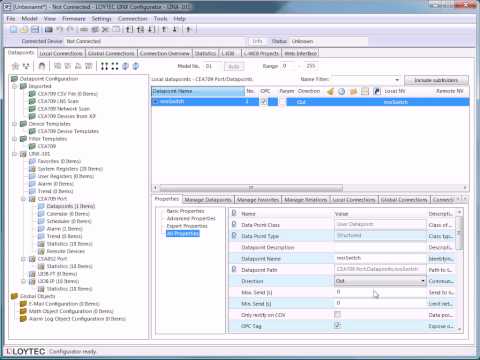This screenshot has height=360, width=480.
Task: Open the Manage Datapoints lower tab
Action: (x=208, y=200)
